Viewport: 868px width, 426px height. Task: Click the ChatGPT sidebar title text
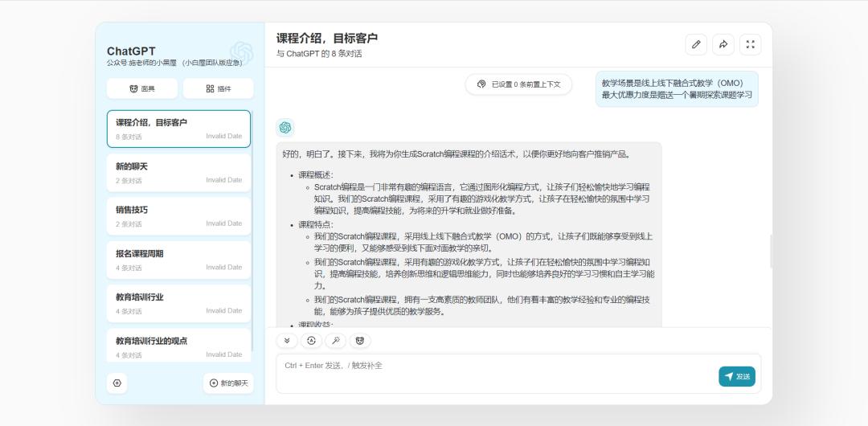[131, 51]
